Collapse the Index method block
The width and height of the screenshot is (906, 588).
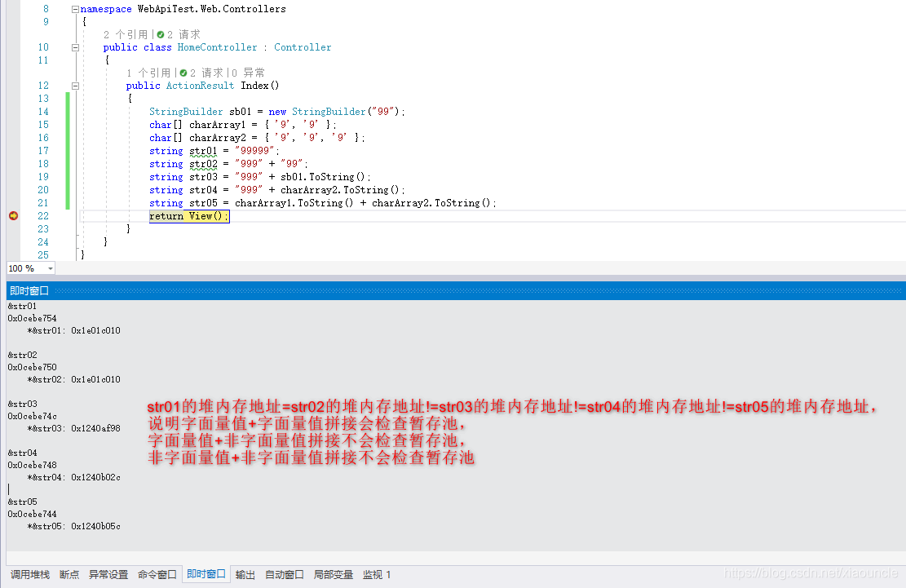tap(75, 86)
